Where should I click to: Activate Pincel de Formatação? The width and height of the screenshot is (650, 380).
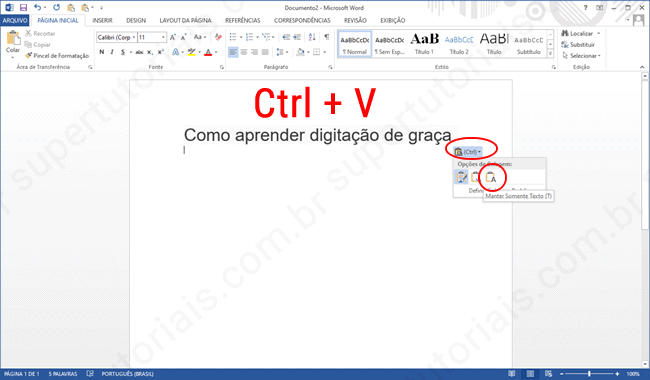coord(57,56)
